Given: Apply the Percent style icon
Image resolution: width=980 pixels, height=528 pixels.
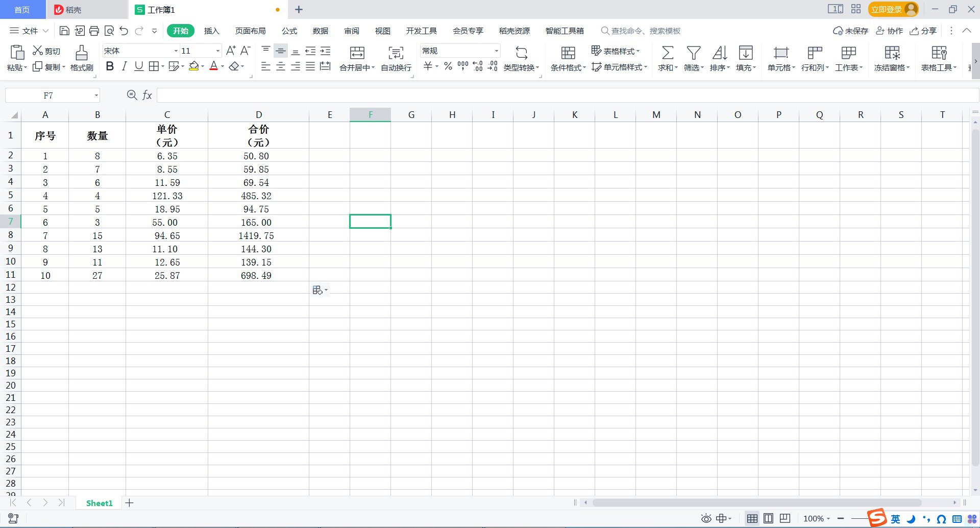Looking at the screenshot, I should pos(447,65).
